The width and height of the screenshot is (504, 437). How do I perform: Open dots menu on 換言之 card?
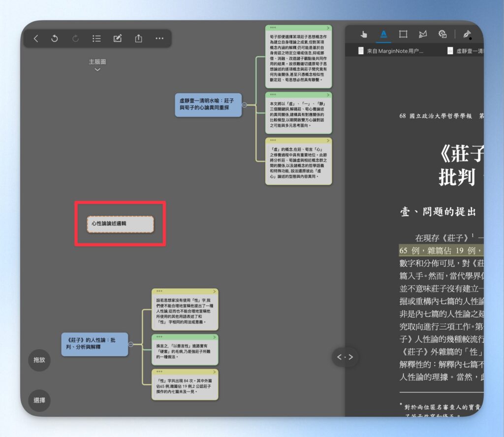(159, 336)
